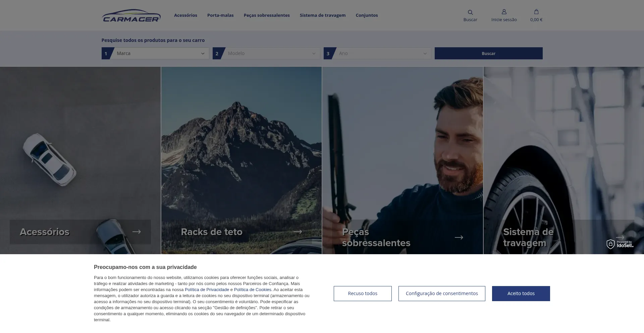This screenshot has width=644, height=333.
Task: Click arrow on Peças sobressalentes banner
Action: coord(459,237)
